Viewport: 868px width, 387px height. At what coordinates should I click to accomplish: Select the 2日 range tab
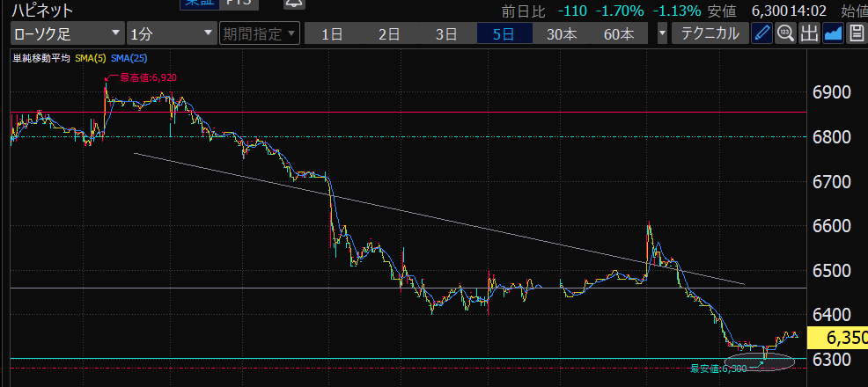point(389,34)
